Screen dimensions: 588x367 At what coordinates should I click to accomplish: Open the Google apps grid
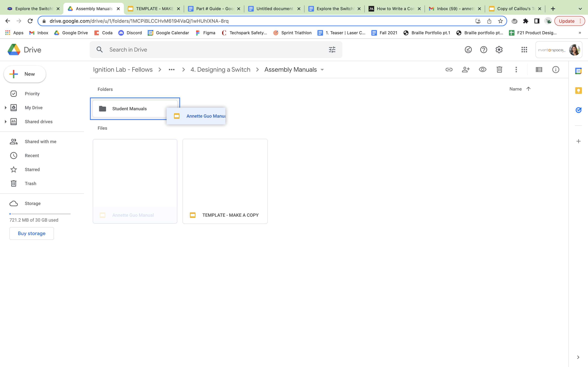(x=524, y=49)
